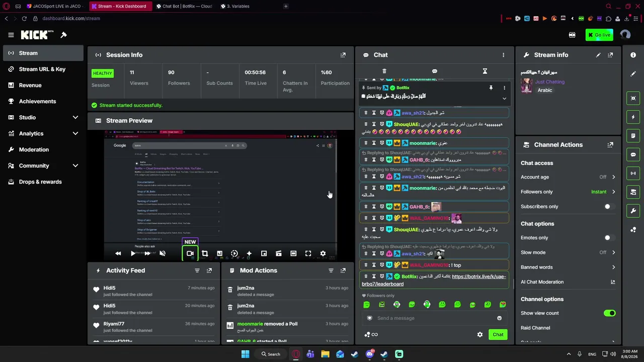Image resolution: width=644 pixels, height=362 pixels.
Task: Pop out the Activity Feed panel
Action: (x=209, y=270)
